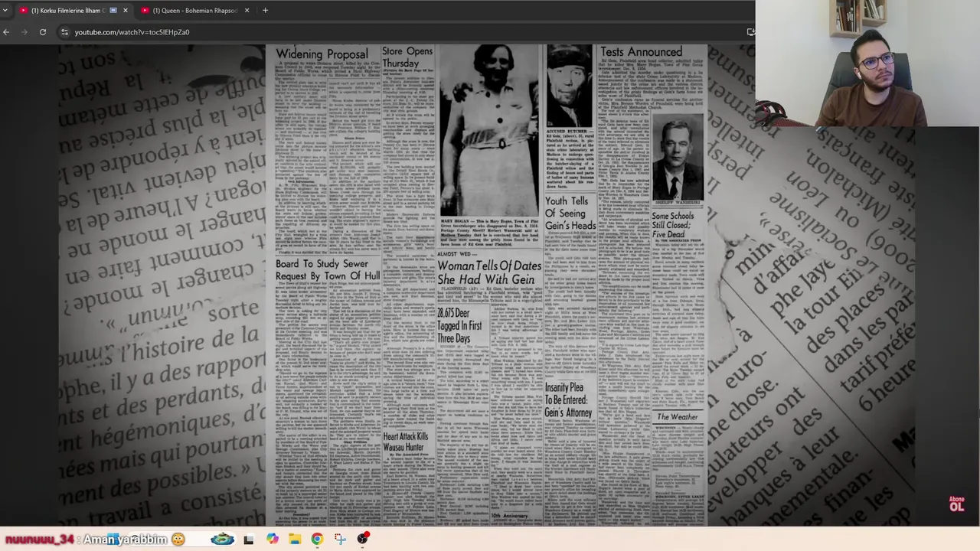
Task: Reload the YouTube page
Action: tap(43, 32)
